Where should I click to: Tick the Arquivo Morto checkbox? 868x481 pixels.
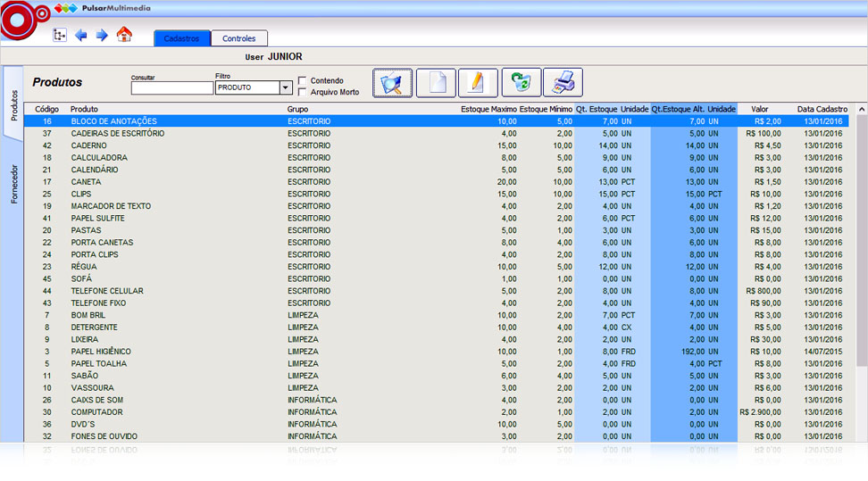pos(303,92)
